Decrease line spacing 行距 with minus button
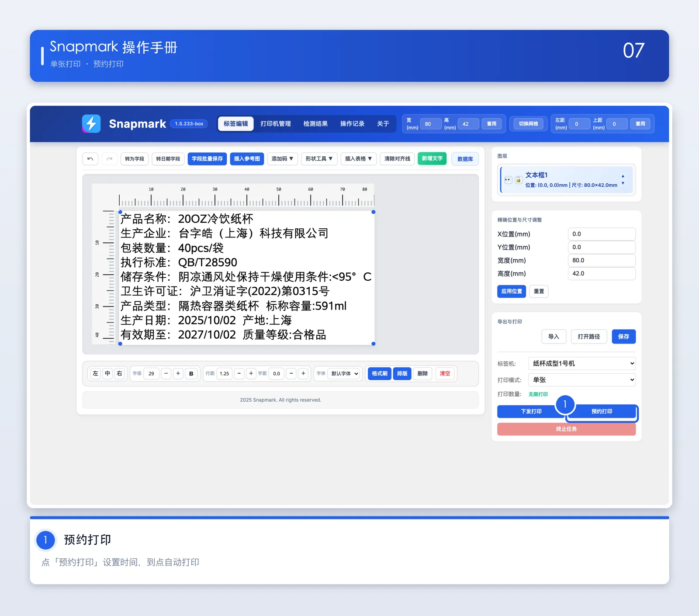This screenshot has height=616, width=699. 239,374
